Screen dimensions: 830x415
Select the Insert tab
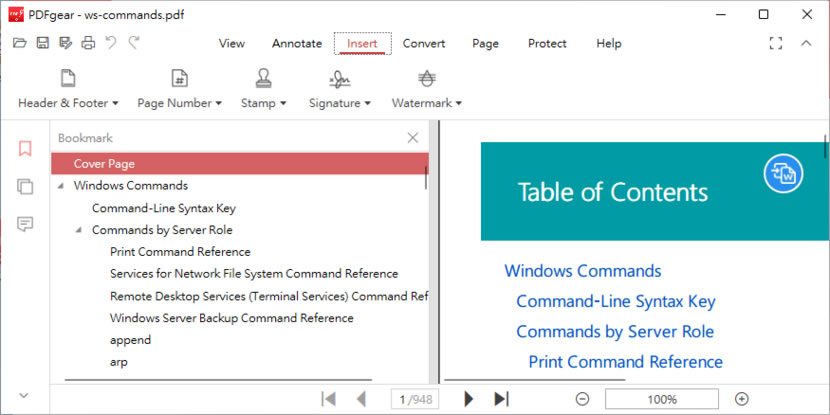pyautogui.click(x=363, y=43)
